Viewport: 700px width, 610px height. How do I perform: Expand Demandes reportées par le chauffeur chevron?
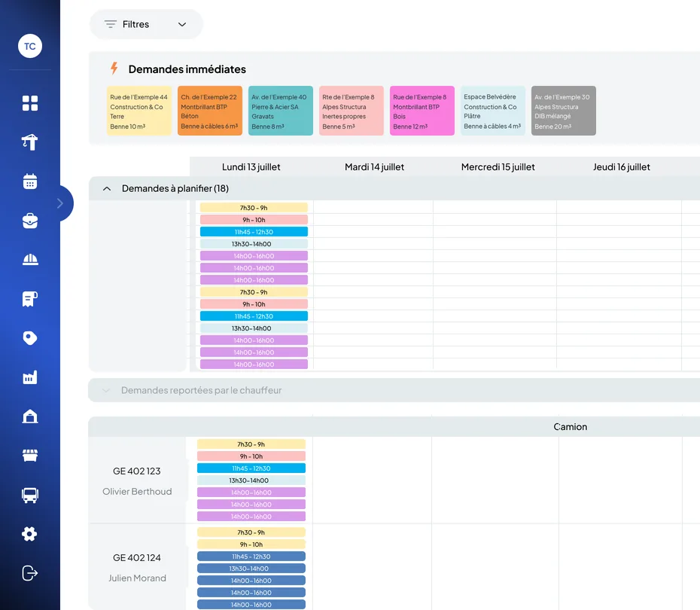click(106, 390)
